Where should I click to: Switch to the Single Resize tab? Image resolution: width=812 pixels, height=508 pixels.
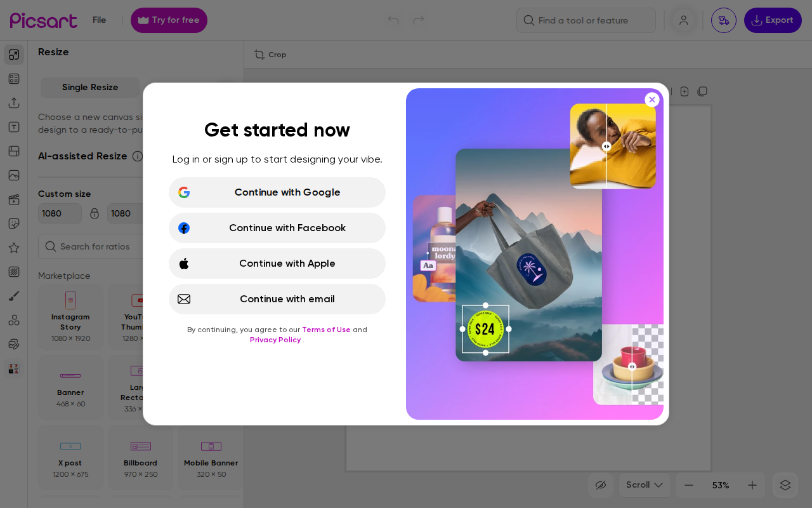pos(89,87)
